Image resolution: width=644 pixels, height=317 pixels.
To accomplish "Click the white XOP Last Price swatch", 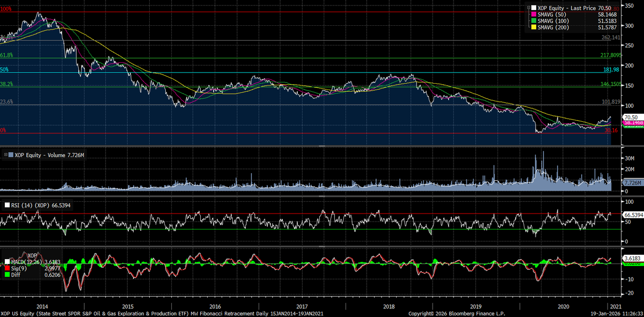I will [533, 8].
